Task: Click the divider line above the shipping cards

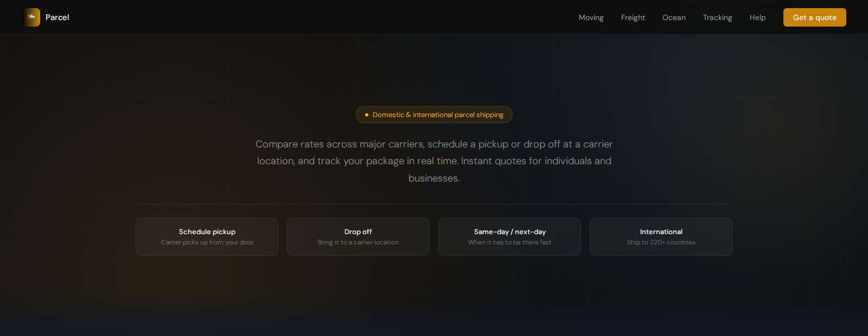Action: point(433,205)
